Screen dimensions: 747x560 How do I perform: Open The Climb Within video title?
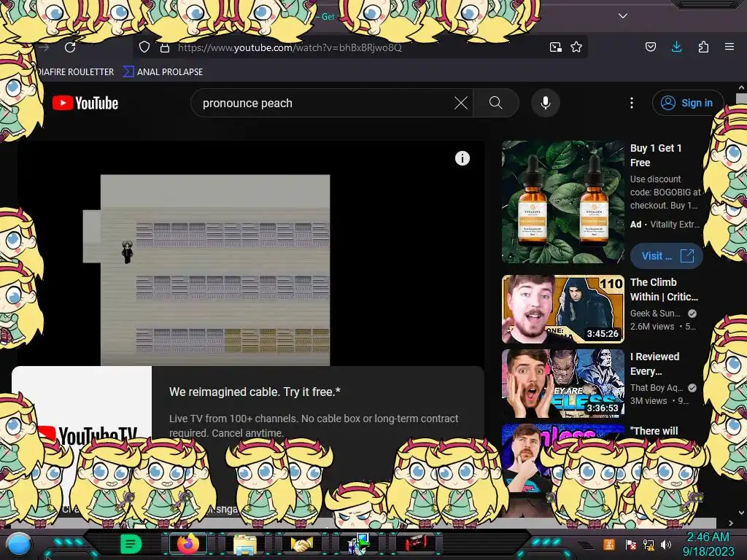[664, 289]
